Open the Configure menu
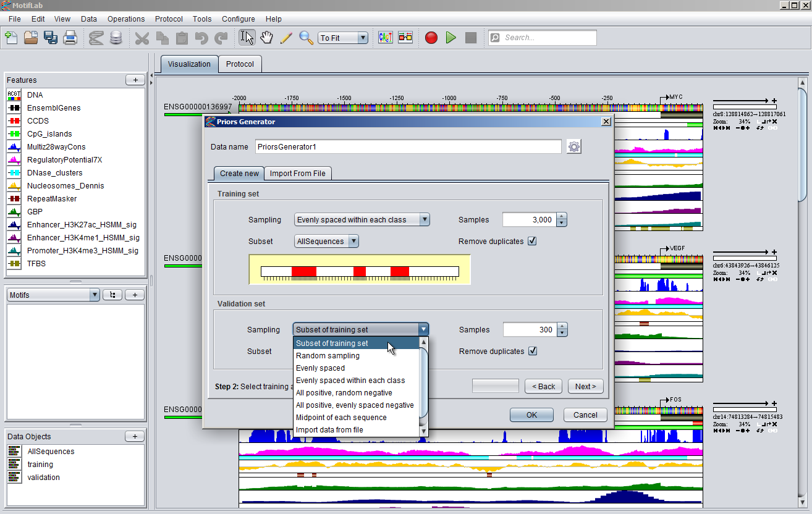The image size is (812, 514). coord(238,19)
